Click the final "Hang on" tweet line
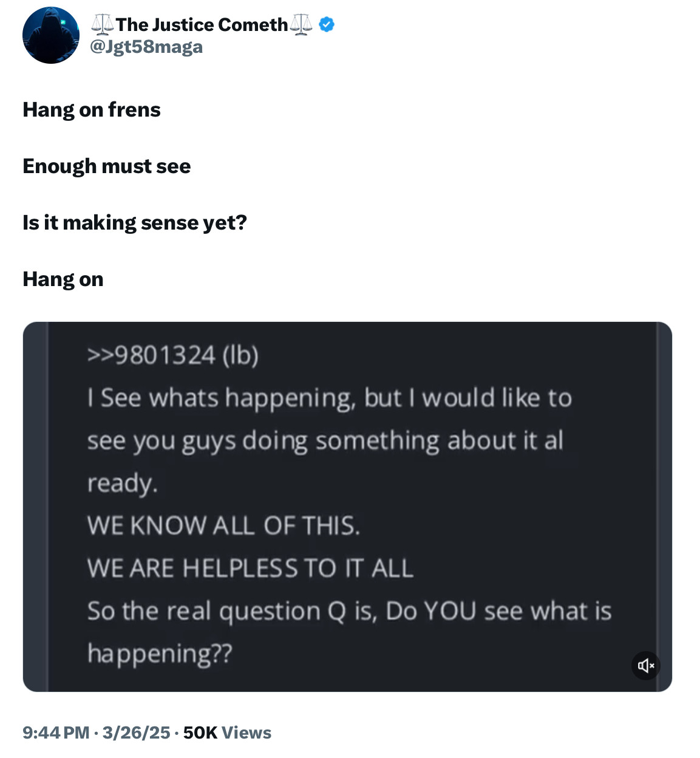 pos(63,279)
